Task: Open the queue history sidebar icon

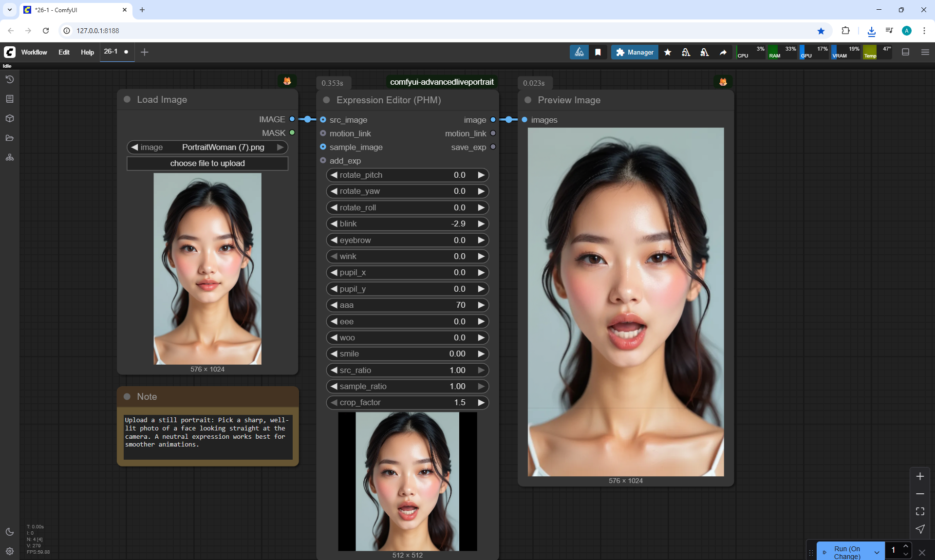Action: click(10, 79)
